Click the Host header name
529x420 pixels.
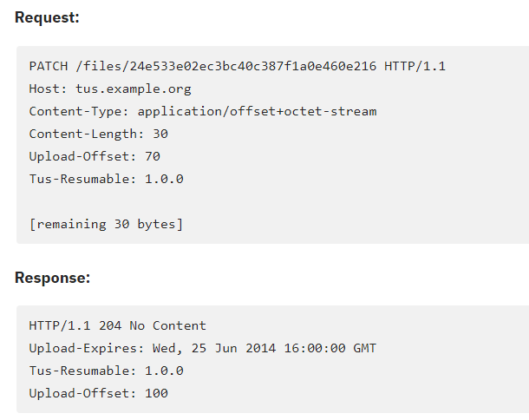tap(47, 89)
